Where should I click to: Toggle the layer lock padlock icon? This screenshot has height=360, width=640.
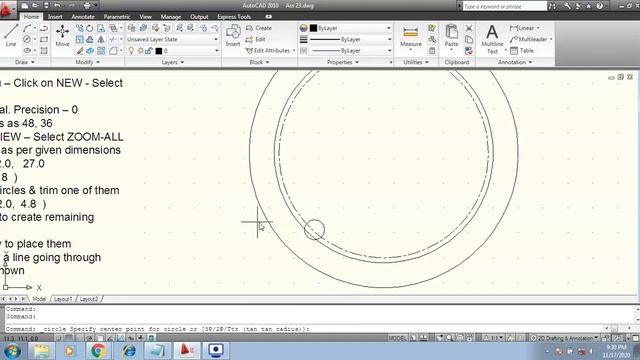click(149, 51)
